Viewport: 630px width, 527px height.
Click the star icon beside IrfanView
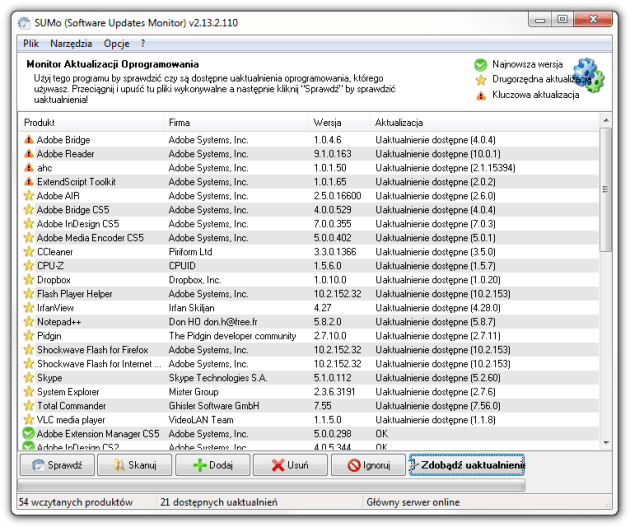click(x=29, y=308)
